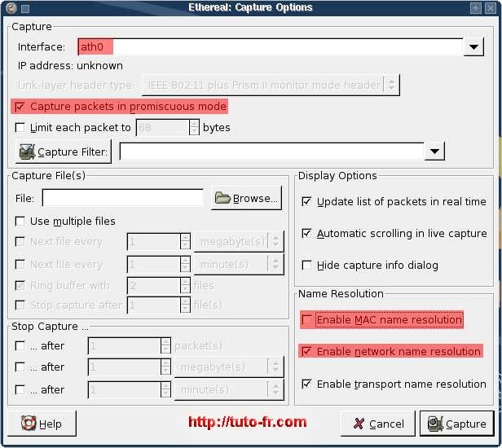Click the packet byte limit spinner
Viewport: 502px width, 448px height.
pos(168,127)
